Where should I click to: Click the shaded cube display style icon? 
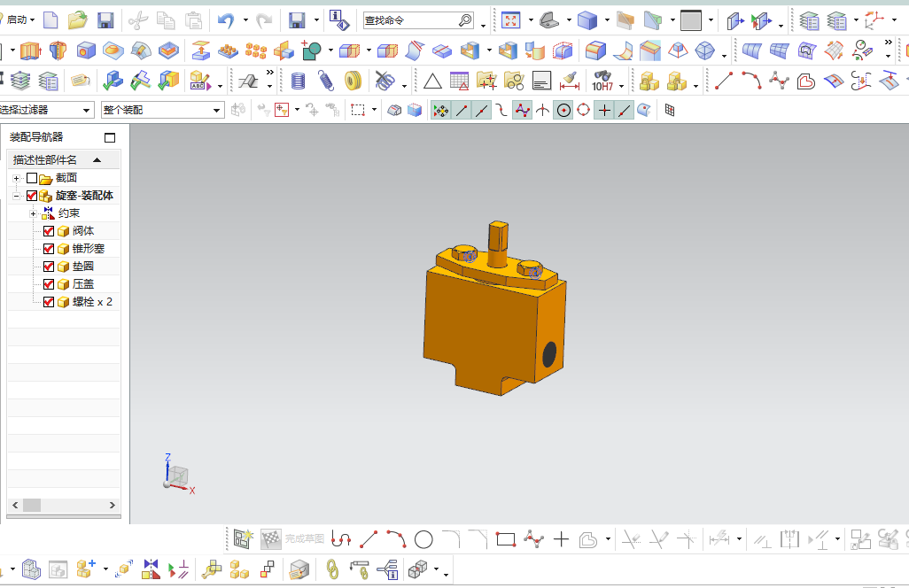click(587, 21)
